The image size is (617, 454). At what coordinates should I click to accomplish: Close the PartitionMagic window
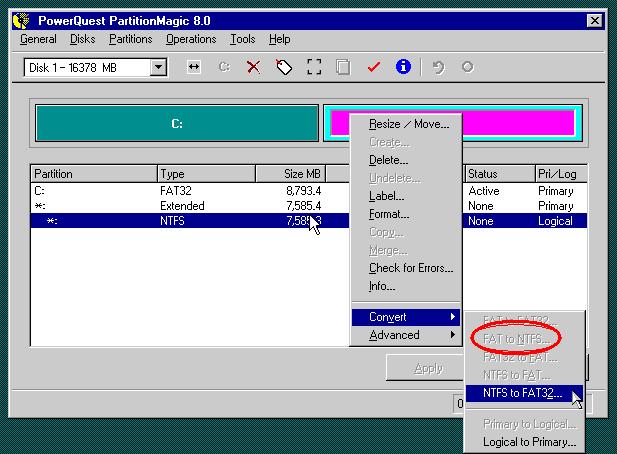tap(595, 20)
